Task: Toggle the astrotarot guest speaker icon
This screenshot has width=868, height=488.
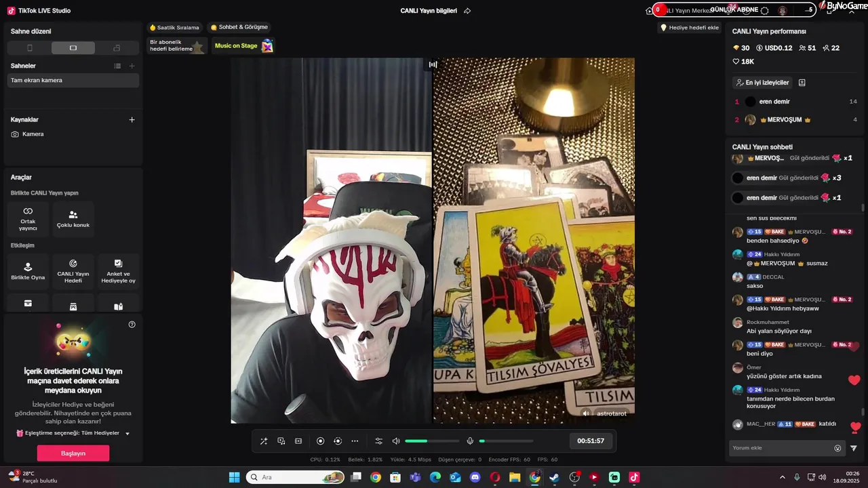Action: [x=586, y=413]
